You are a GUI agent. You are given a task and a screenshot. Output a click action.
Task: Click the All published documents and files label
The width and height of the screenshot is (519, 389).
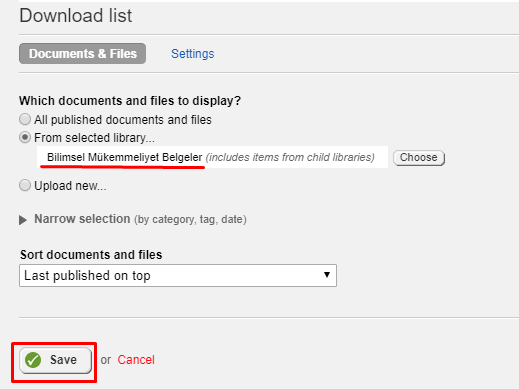pos(123,119)
